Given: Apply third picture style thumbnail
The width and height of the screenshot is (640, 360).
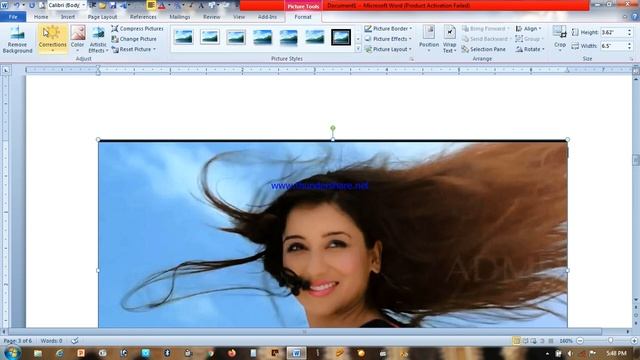Looking at the screenshot, I should (x=236, y=37).
